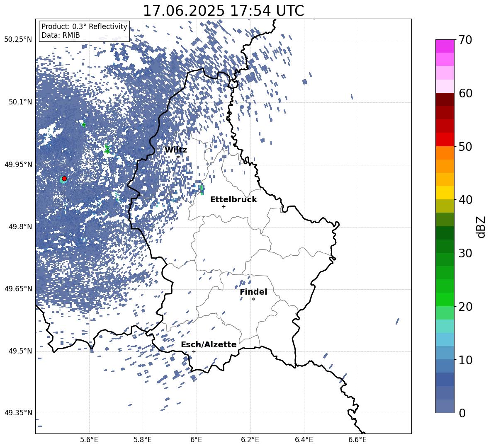Click the green echo cell northwest of Ettelbruck
The width and height of the screenshot is (491, 448).
pos(202,189)
